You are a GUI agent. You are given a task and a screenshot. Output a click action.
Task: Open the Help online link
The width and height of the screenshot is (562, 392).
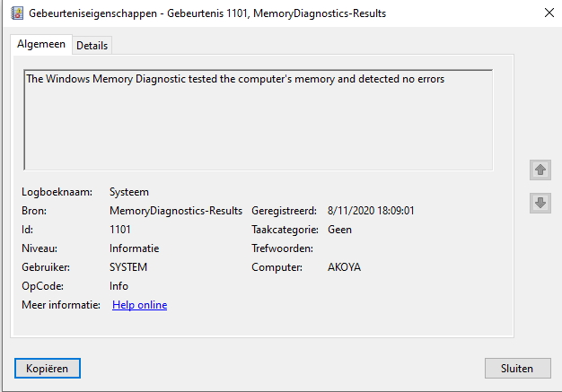click(x=139, y=305)
